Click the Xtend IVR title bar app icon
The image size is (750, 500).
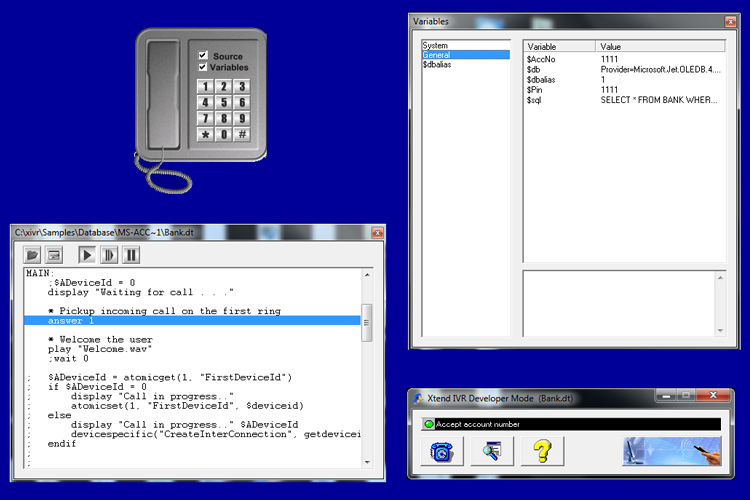418,398
